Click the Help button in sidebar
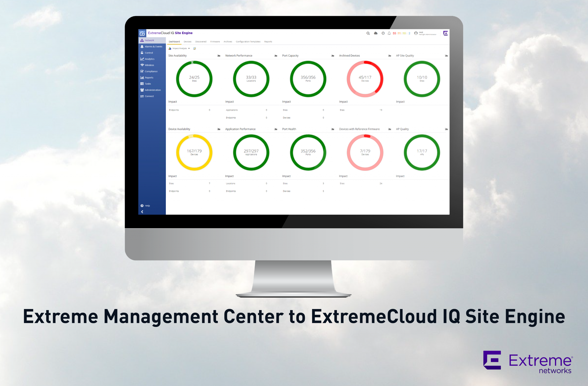588x386 pixels. point(145,206)
